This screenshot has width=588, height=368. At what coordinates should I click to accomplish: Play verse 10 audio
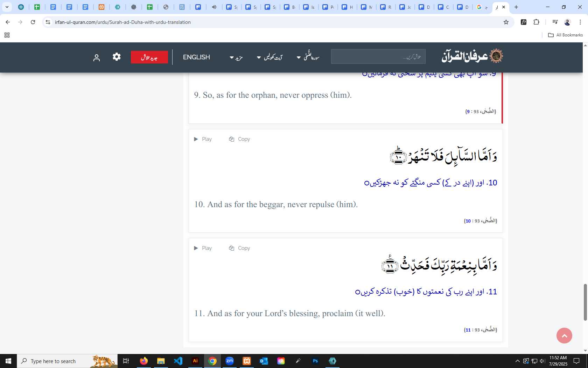(x=203, y=139)
